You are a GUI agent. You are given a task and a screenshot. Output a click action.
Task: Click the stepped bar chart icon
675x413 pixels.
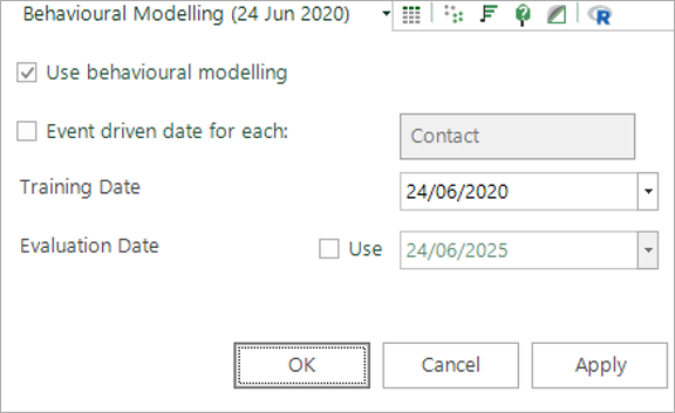tap(487, 15)
